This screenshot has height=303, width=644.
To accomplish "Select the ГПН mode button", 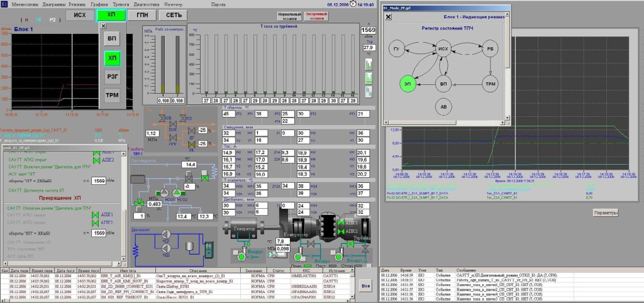I will (x=142, y=14).
